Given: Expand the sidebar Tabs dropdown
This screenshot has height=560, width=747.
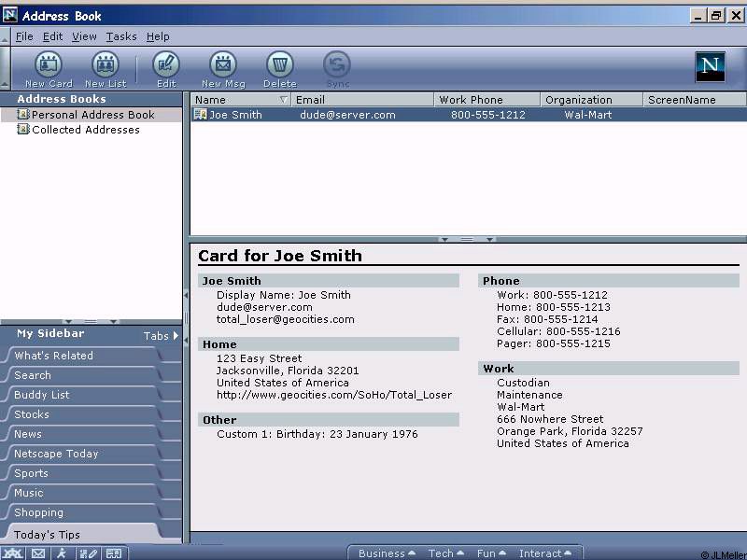Looking at the screenshot, I should [x=161, y=336].
